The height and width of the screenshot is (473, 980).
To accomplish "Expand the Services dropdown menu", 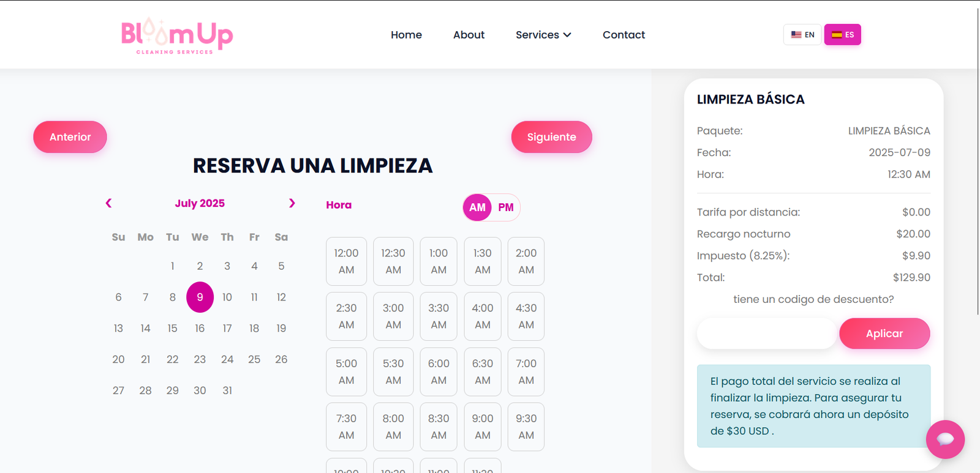I will point(543,35).
